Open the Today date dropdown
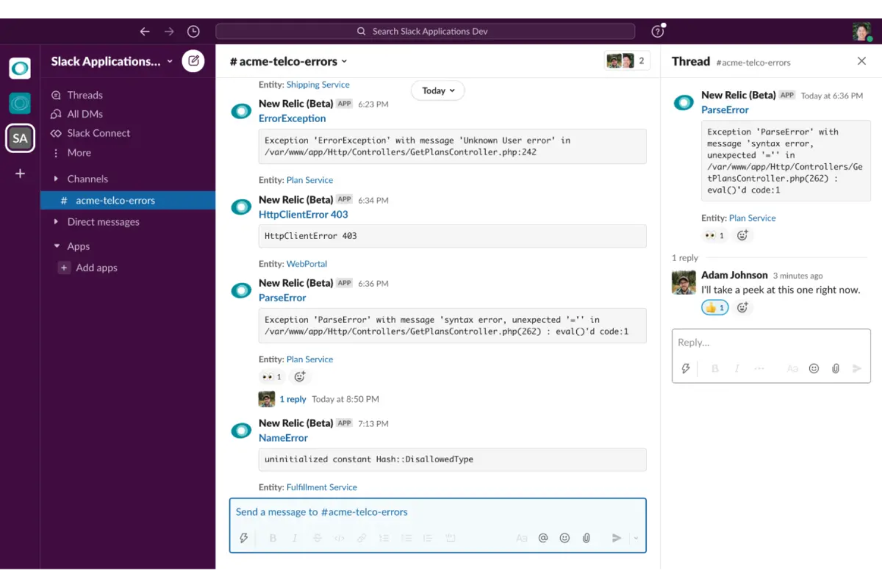Viewport: 882px width, 588px height. (437, 91)
